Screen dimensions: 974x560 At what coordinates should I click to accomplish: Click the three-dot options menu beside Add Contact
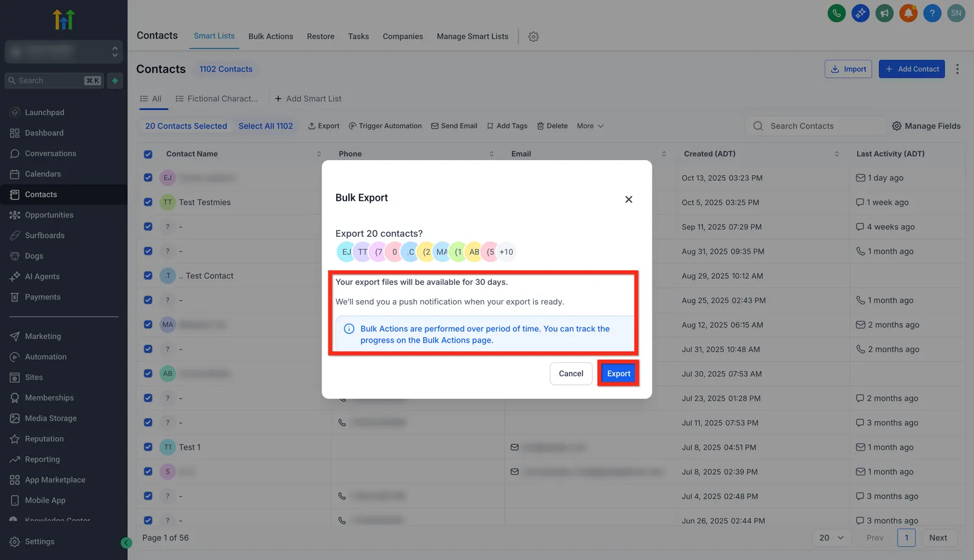coord(958,69)
